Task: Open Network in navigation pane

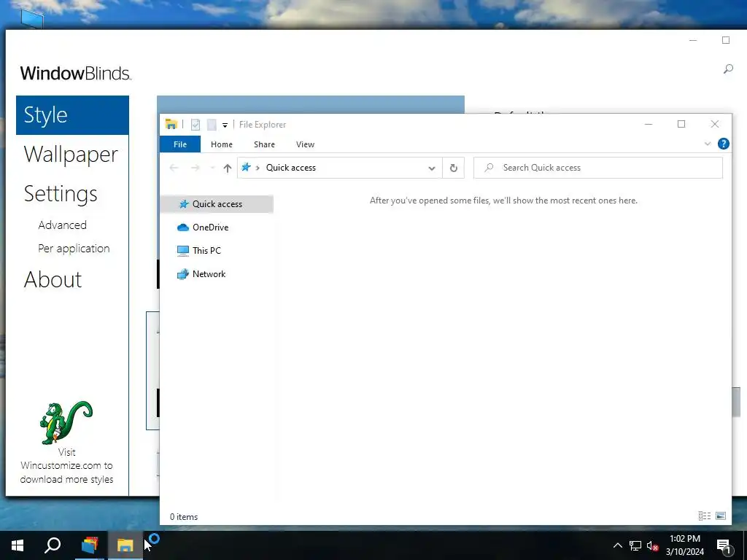Action: click(209, 274)
